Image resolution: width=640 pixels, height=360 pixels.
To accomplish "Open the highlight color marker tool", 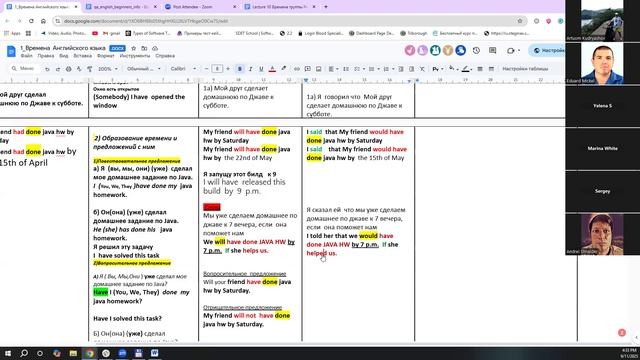I will click(284, 69).
